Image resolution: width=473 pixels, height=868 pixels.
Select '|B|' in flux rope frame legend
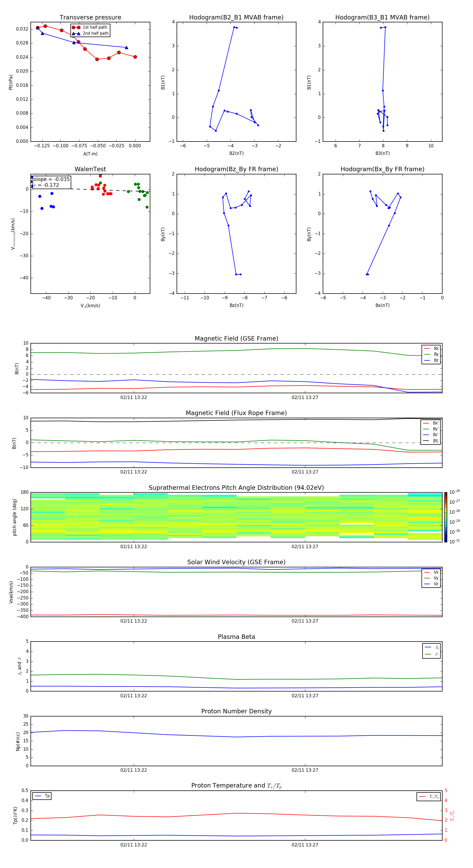tap(431, 441)
